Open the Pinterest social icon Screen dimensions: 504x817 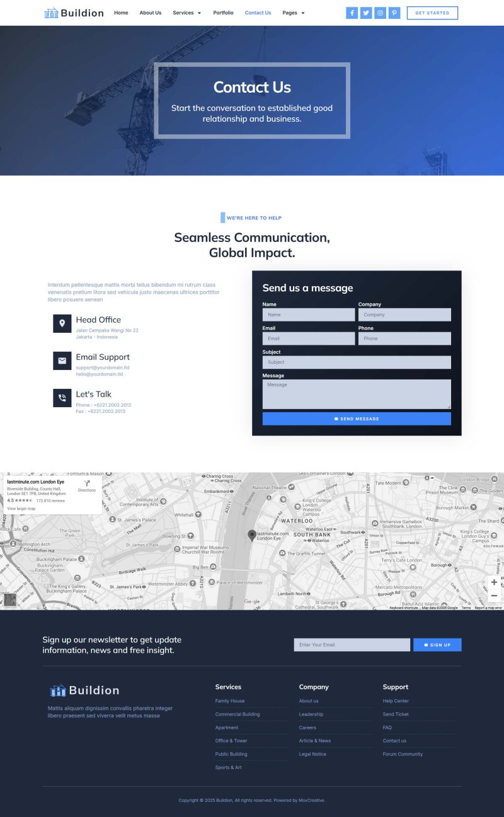click(x=394, y=13)
